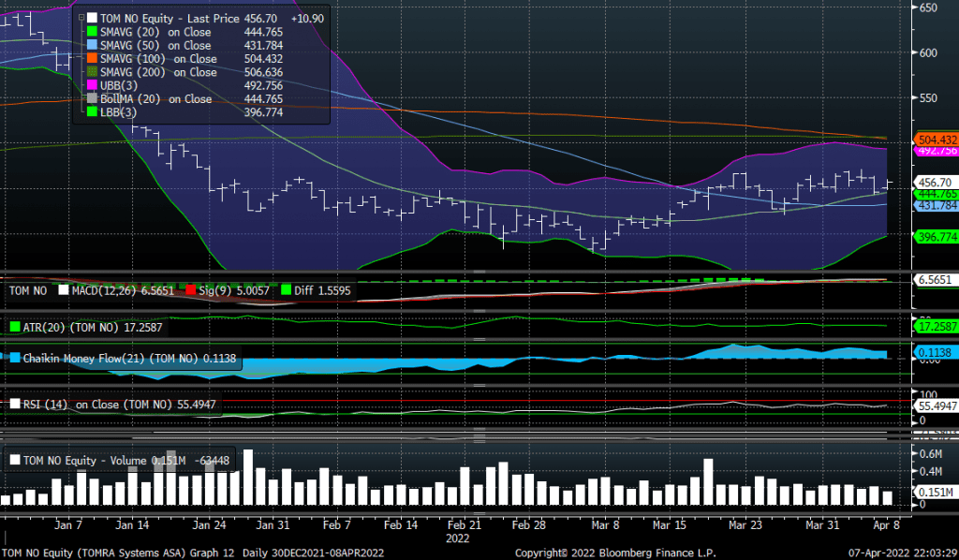Grab the divider handle above ATR panel
This screenshot has height=560, width=959.
(479, 311)
